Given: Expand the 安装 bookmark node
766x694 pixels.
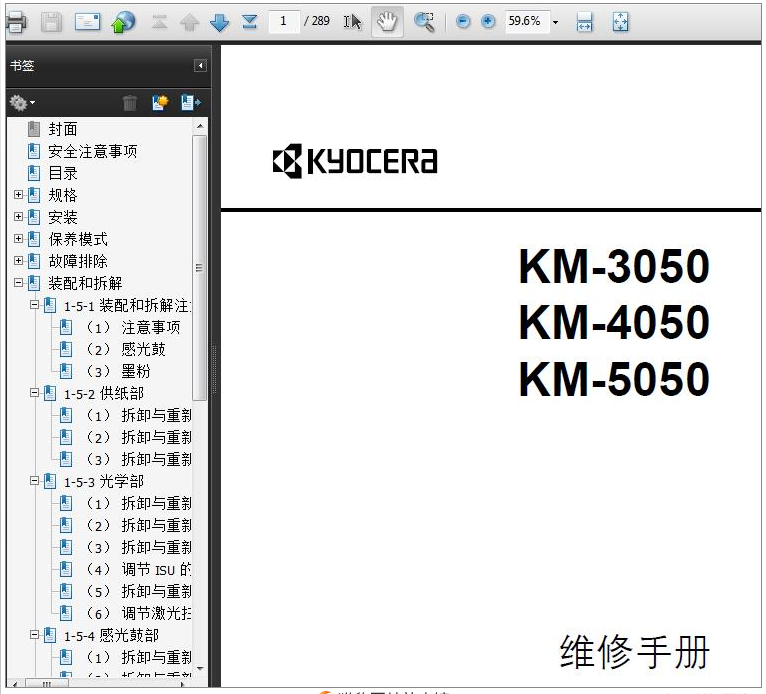Looking at the screenshot, I should coord(19,217).
